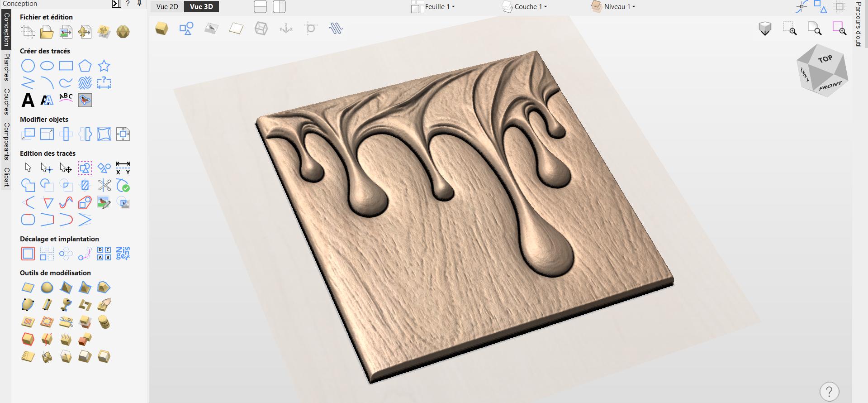Split the view vertically with the tile icon
The image size is (868, 403).
[280, 7]
